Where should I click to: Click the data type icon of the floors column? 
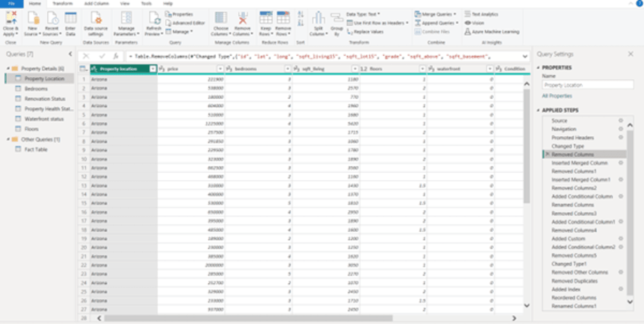pos(363,69)
